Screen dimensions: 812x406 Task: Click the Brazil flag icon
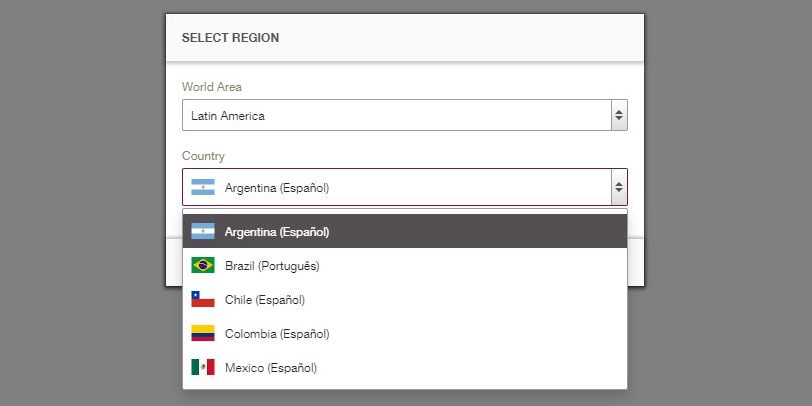(x=202, y=265)
